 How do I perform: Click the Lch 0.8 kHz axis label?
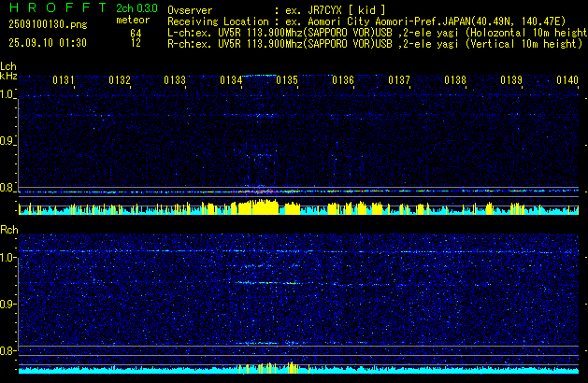coord(7,188)
